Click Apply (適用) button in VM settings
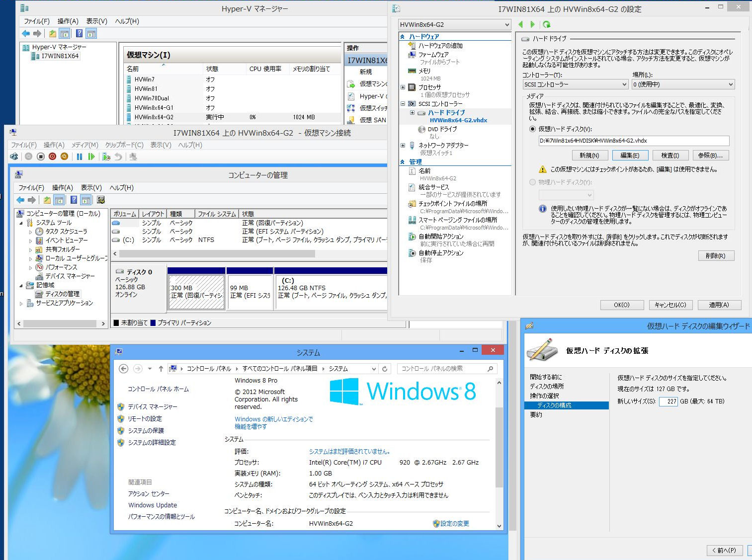This screenshot has width=752, height=560. coord(719,305)
